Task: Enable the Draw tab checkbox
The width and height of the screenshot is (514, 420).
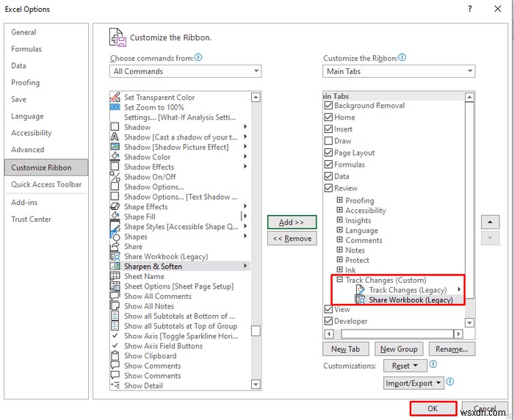Action: (x=328, y=141)
